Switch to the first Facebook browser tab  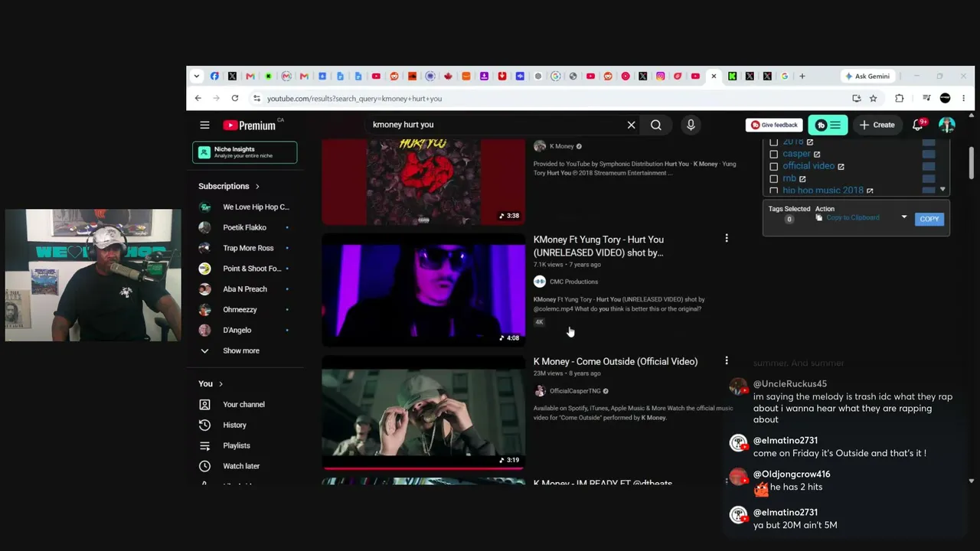(214, 76)
